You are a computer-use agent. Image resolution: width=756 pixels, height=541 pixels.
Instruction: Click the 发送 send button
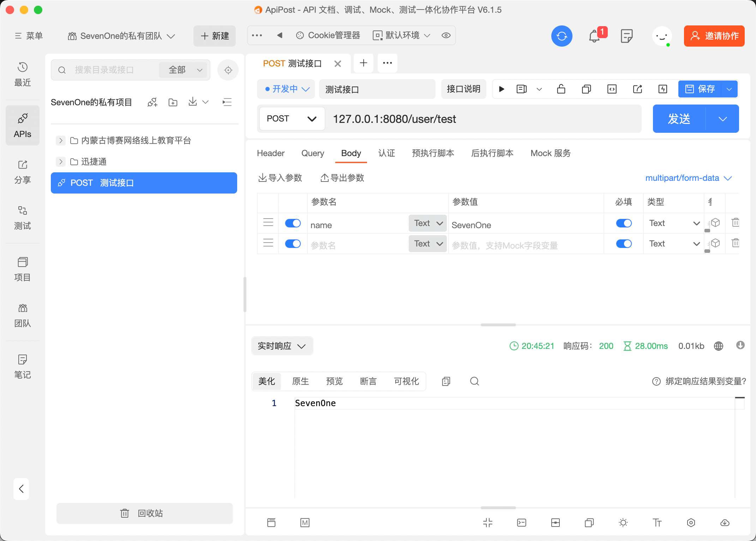[679, 119]
